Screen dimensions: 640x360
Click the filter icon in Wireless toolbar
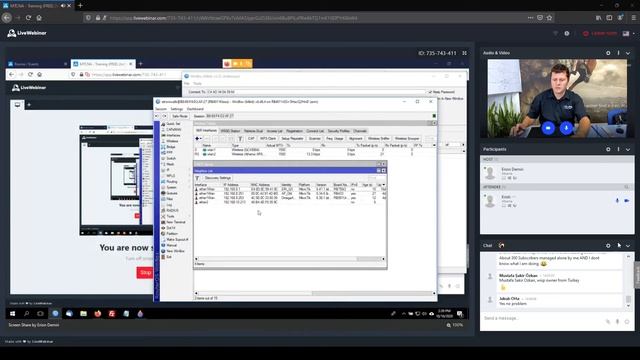pyautogui.click(x=240, y=139)
